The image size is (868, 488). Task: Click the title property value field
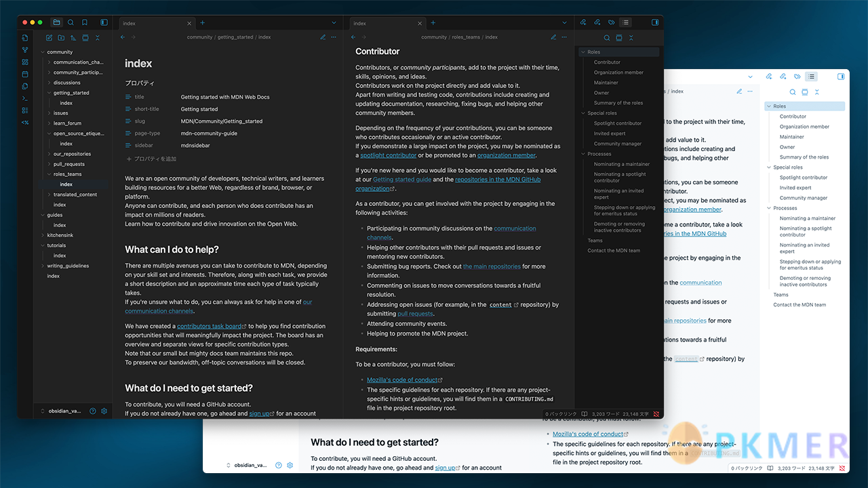click(225, 97)
